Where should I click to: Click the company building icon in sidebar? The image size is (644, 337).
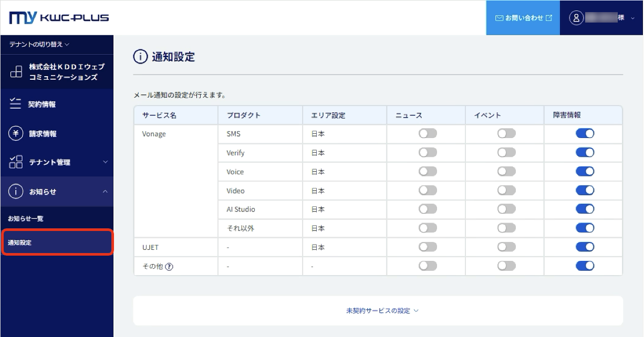tap(16, 72)
